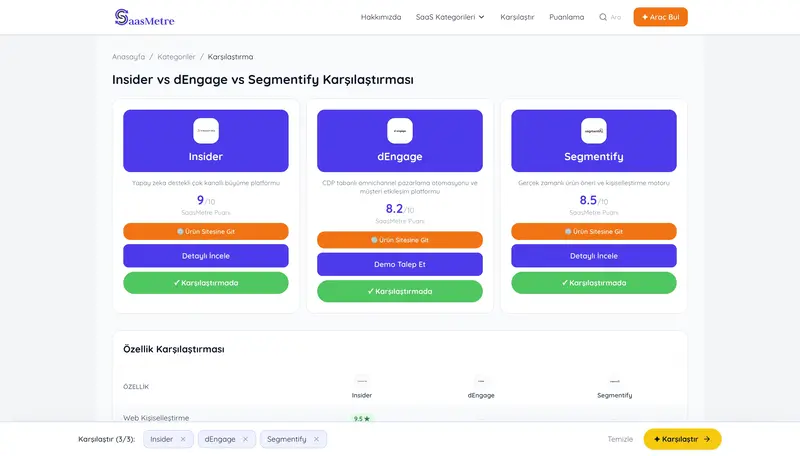
Task: Click the 9.5 star rating badge
Action: click(362, 418)
